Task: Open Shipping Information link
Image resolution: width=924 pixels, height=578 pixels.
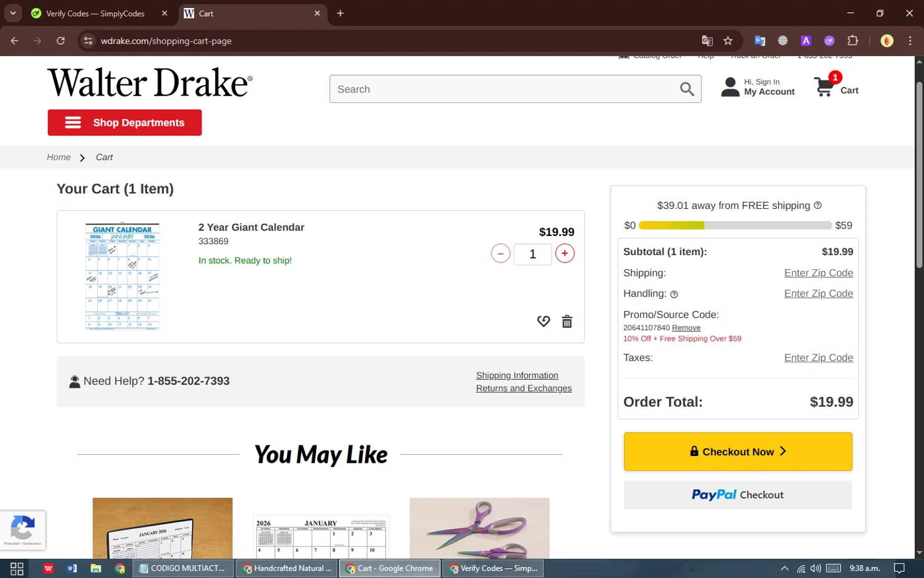Action: 517,375
